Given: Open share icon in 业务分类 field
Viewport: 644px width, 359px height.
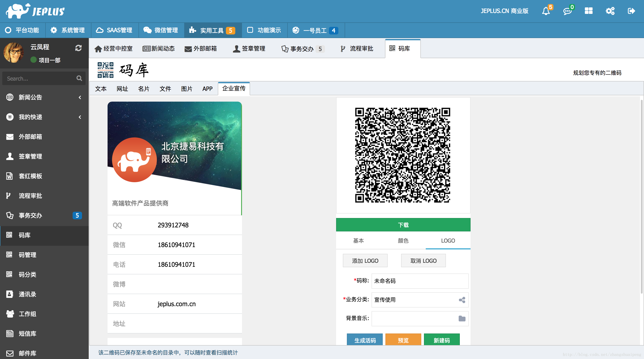Looking at the screenshot, I should 462,300.
